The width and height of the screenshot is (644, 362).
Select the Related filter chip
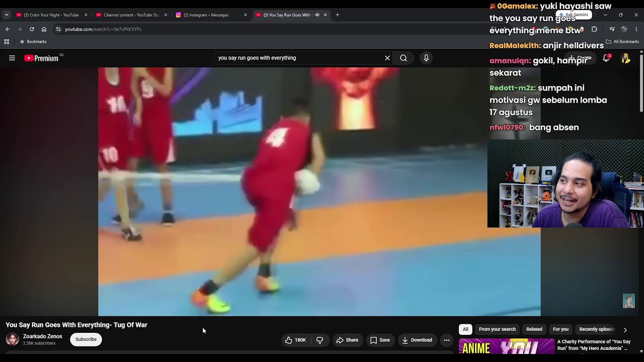pyautogui.click(x=534, y=329)
